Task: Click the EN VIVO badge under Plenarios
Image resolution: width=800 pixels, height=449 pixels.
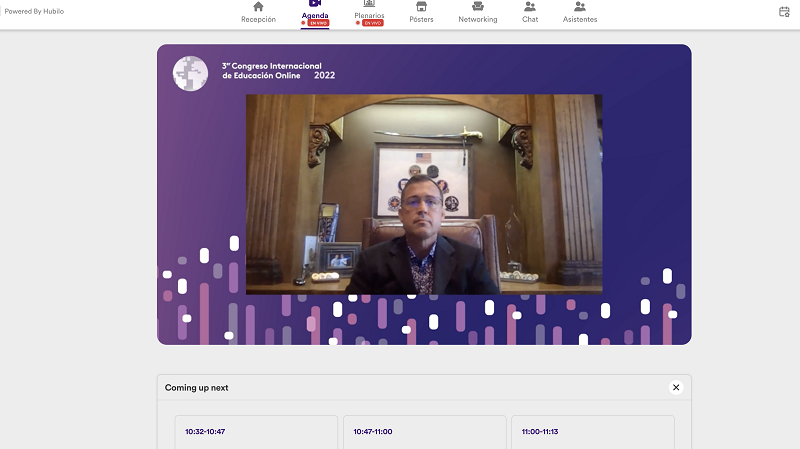Action: tap(372, 23)
